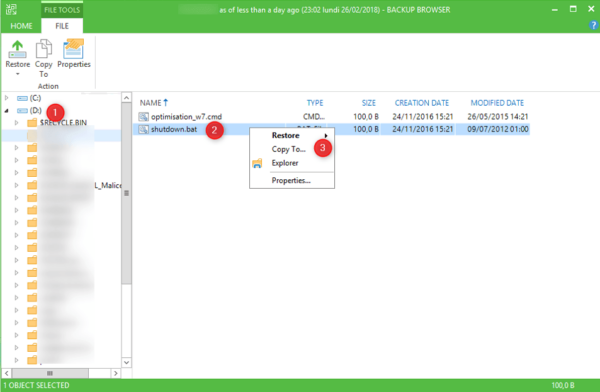
Task: Open the Properties ribbon icon
Action: click(73, 49)
